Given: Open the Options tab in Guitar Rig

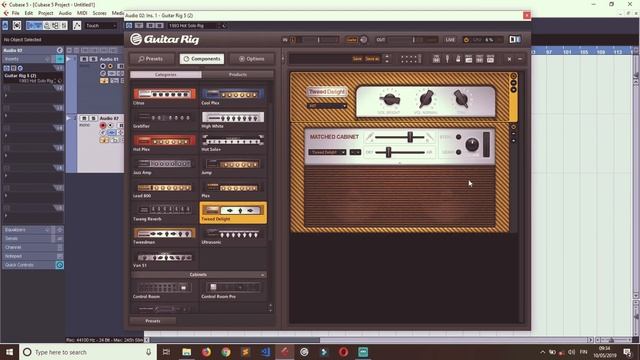Looking at the screenshot, I should pos(252,59).
